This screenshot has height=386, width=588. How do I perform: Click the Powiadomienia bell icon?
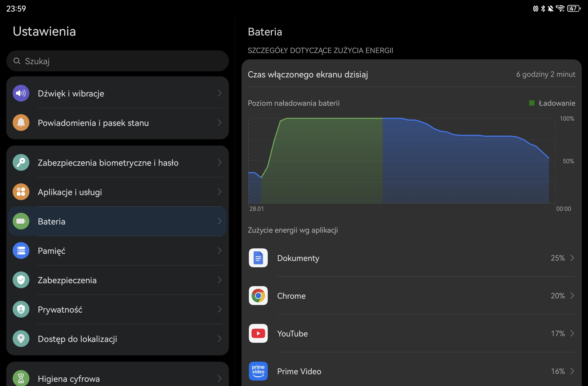tap(21, 123)
